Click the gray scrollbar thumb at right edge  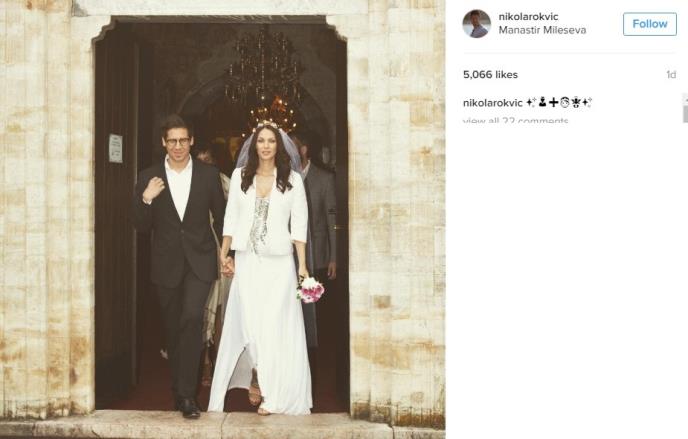pos(685,108)
